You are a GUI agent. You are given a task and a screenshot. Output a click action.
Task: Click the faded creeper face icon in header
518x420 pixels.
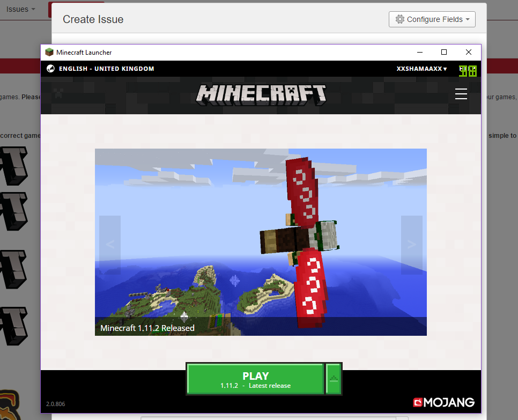(58, 93)
